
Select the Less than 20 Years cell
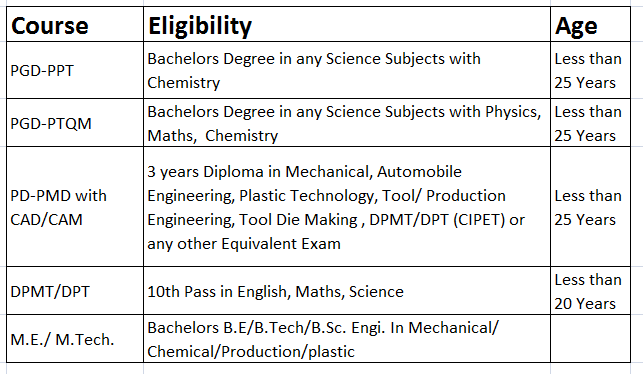pyautogui.click(x=591, y=291)
